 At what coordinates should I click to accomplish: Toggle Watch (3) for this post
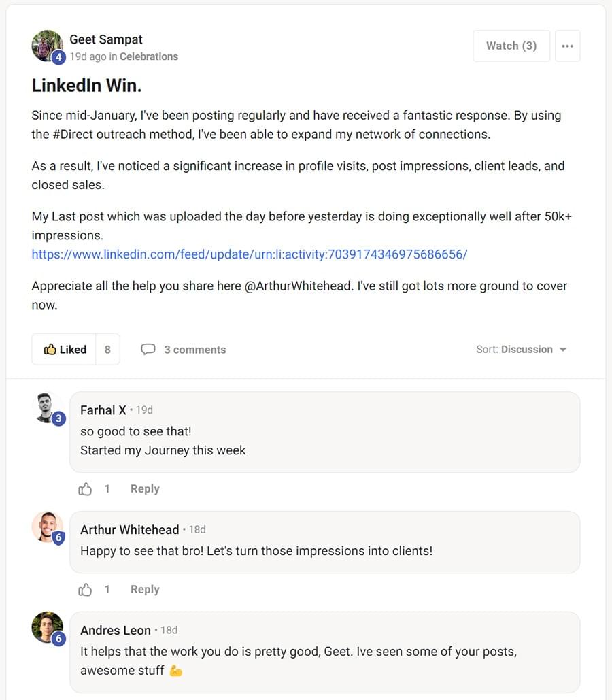pos(511,46)
